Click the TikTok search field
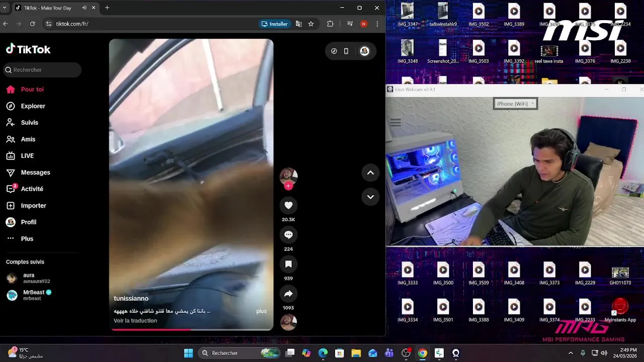 42,70
